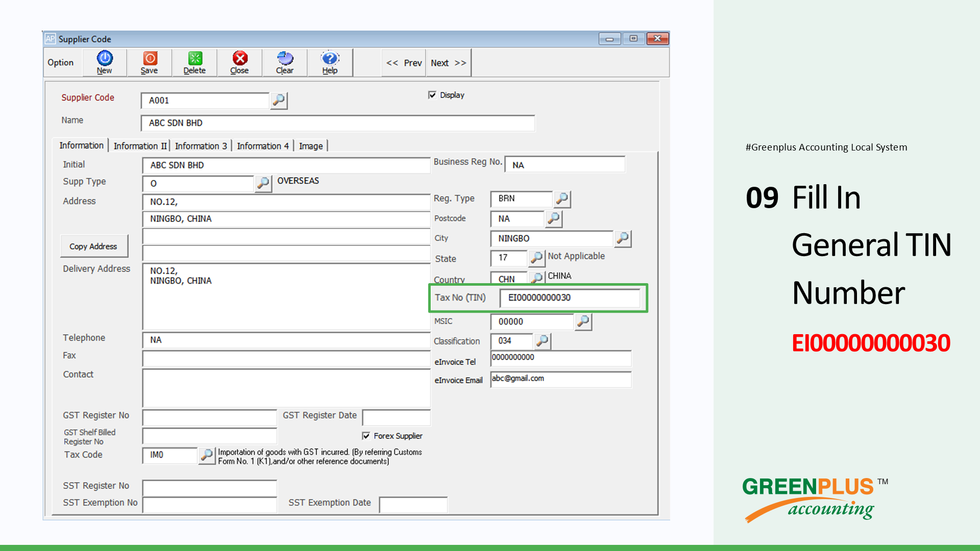
Task: Click the first Address line NO.12,
Action: [286, 202]
